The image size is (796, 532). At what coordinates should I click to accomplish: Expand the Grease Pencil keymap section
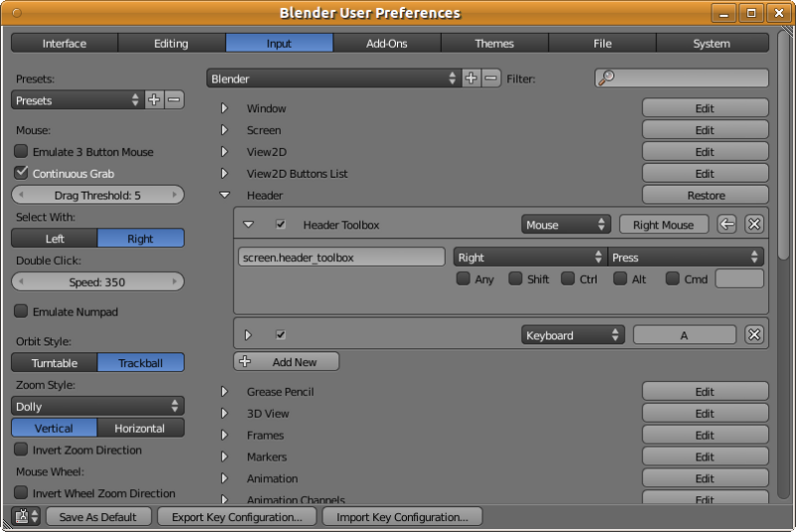(x=225, y=392)
